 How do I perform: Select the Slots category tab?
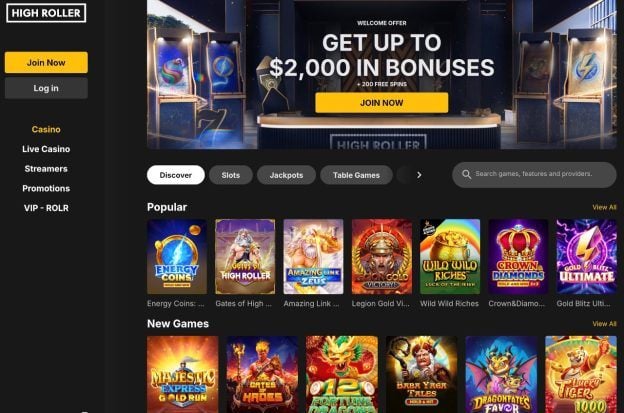coord(231,175)
